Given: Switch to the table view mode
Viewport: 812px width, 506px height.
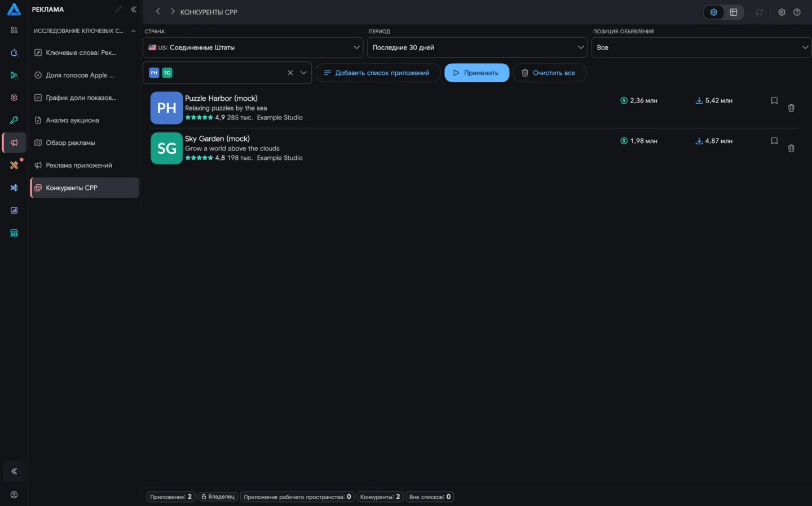Looking at the screenshot, I should pos(734,12).
